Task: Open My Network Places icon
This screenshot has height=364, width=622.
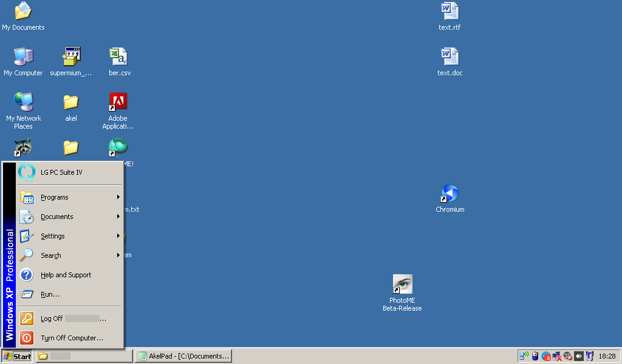Action: pyautogui.click(x=23, y=102)
